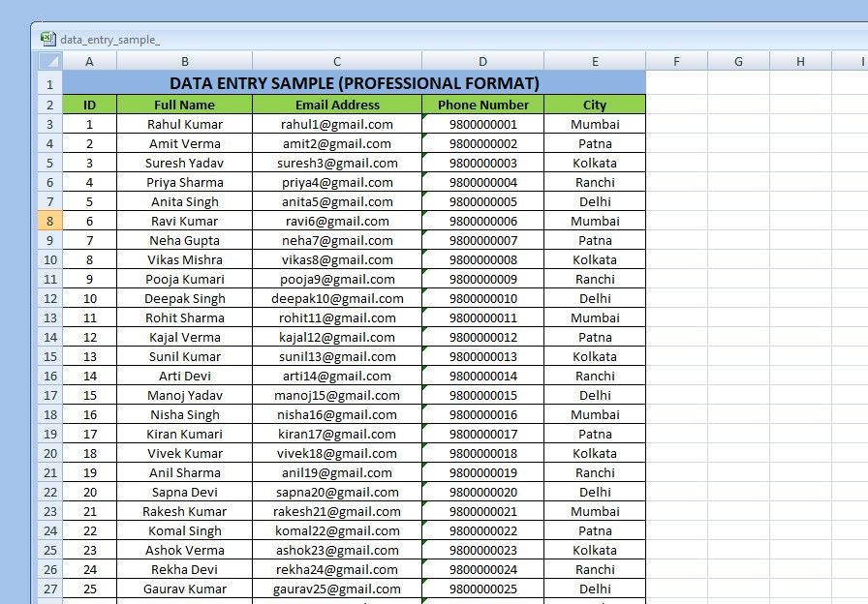Select column F header
This screenshot has height=604, width=868.
676,61
